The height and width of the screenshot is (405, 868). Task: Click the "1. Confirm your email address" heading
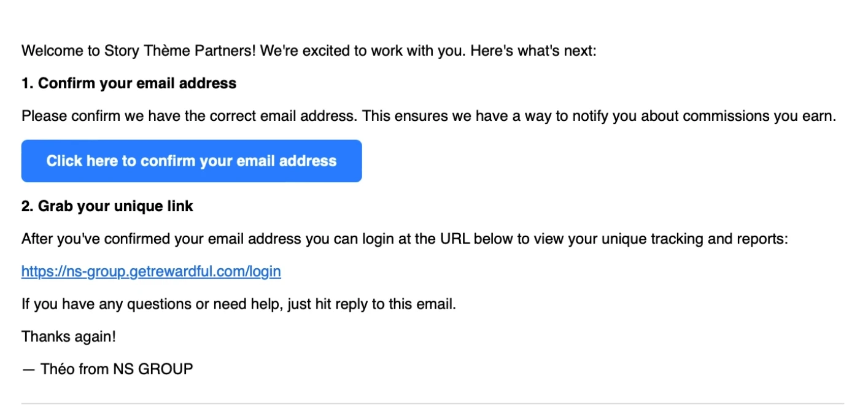129,83
